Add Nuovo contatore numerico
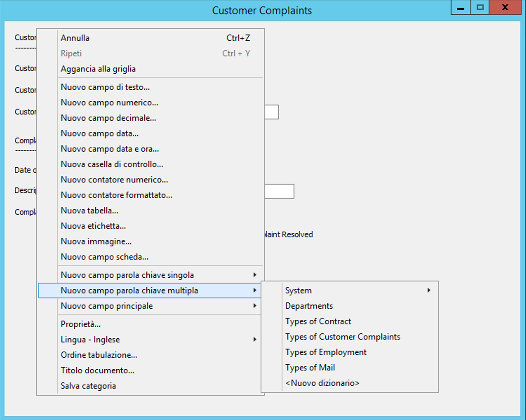 point(150,179)
